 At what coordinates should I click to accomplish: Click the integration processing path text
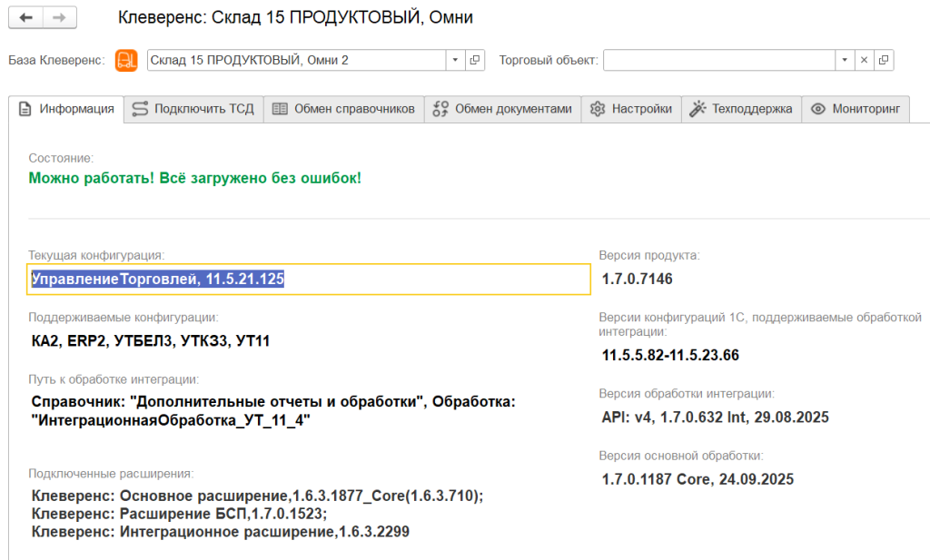point(272,410)
